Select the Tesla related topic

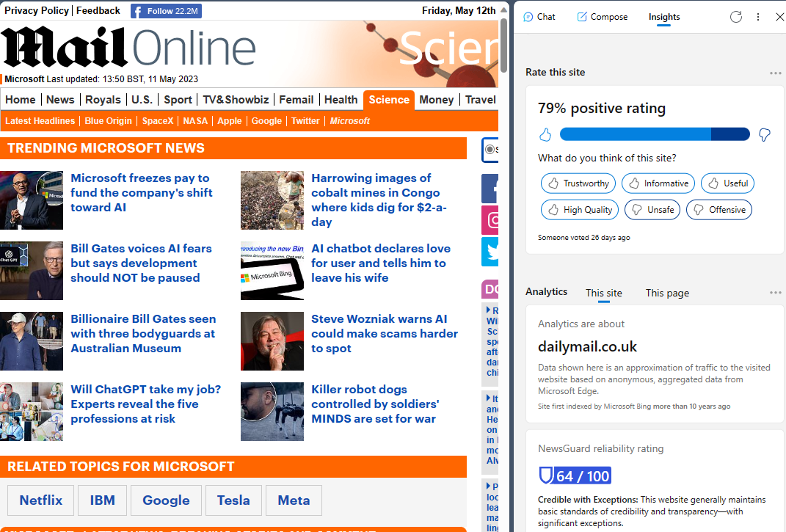point(233,500)
